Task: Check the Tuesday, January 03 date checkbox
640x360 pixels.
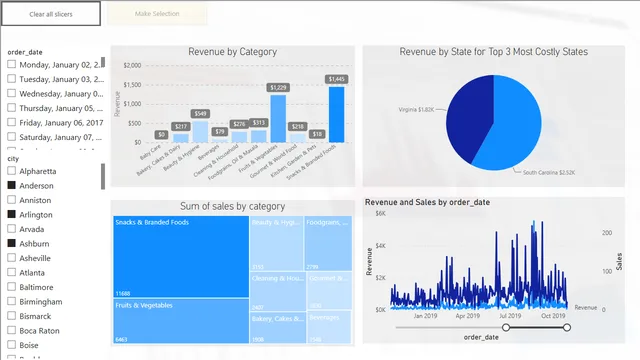Action: pos(11,78)
